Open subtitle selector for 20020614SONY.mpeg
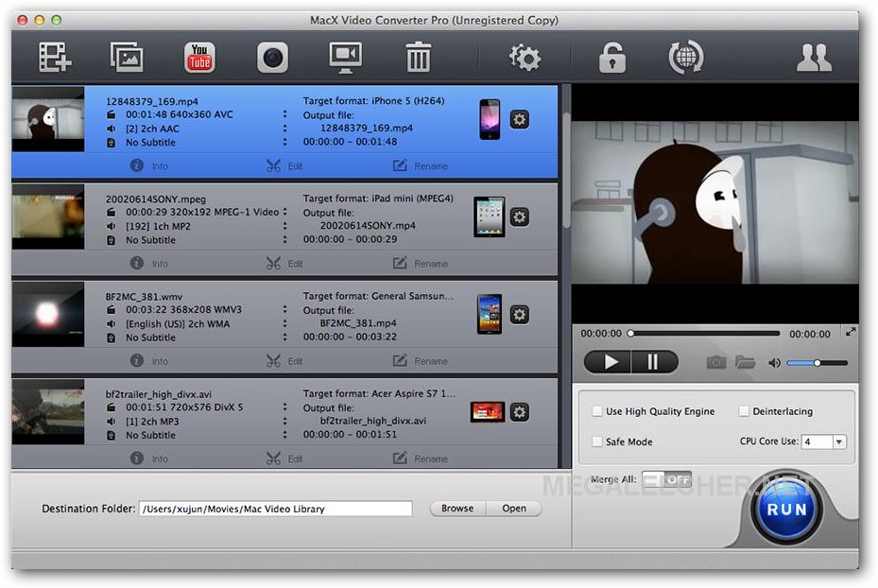878x588 pixels. click(285, 240)
